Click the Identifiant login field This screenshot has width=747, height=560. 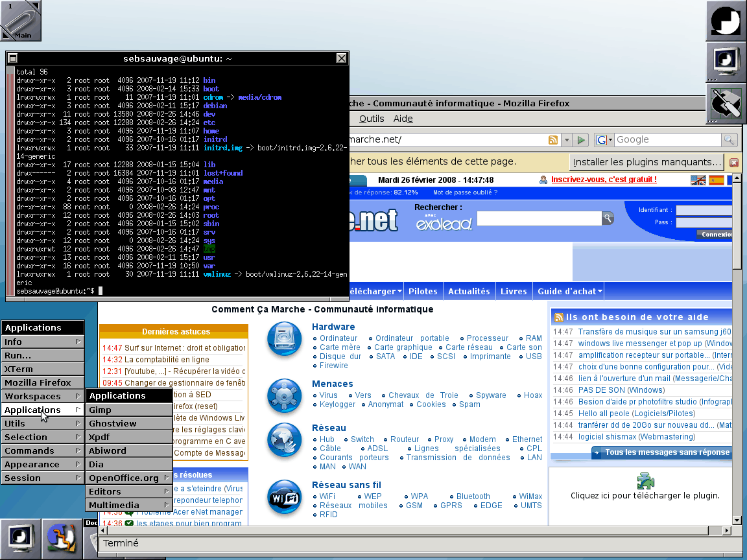coord(704,210)
